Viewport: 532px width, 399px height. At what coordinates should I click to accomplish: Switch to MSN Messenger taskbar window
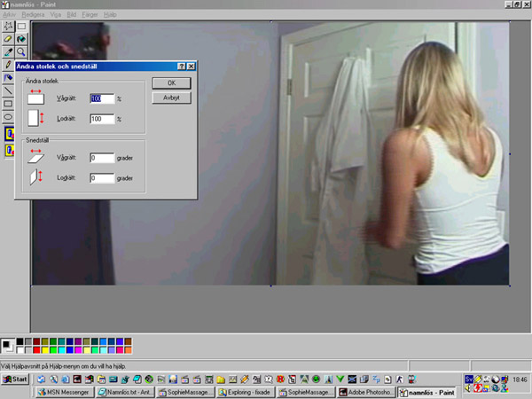65,392
